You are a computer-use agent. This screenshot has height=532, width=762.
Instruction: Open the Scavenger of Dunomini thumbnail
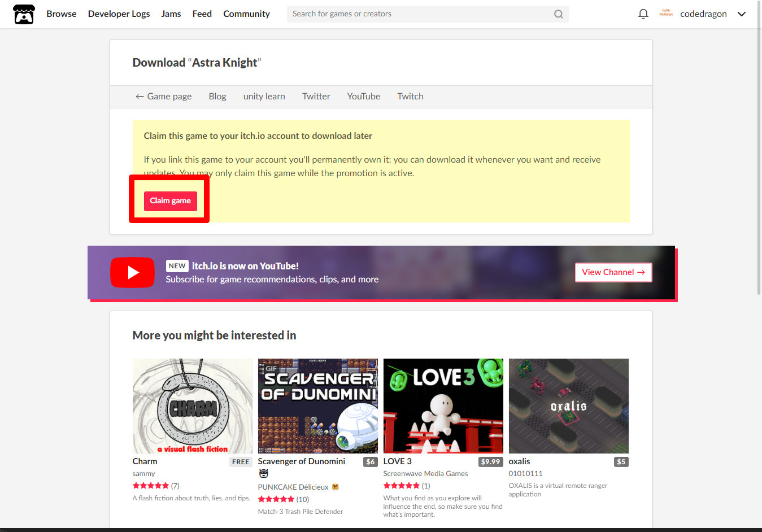pos(318,406)
